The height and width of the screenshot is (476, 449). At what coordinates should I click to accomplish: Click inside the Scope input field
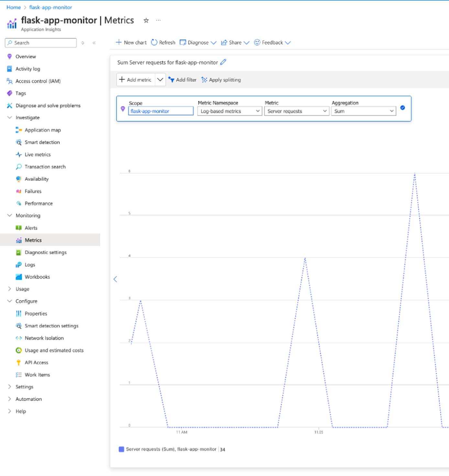pyautogui.click(x=160, y=111)
